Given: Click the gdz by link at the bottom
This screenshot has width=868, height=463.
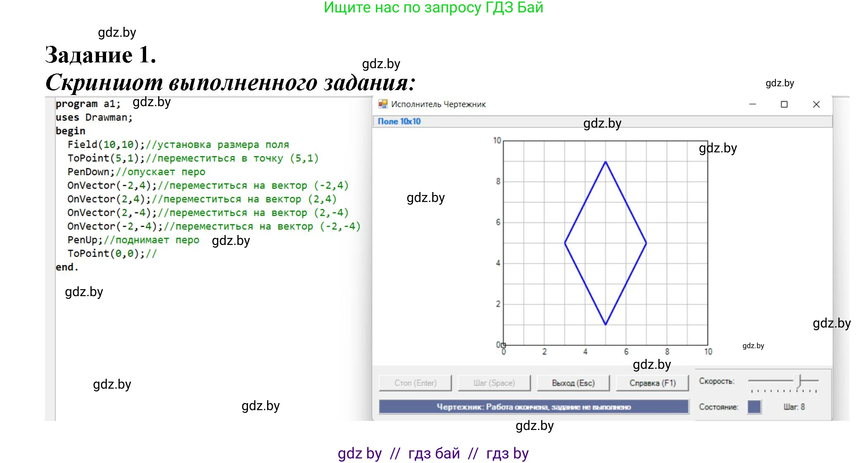Looking at the screenshot, I should (x=359, y=453).
